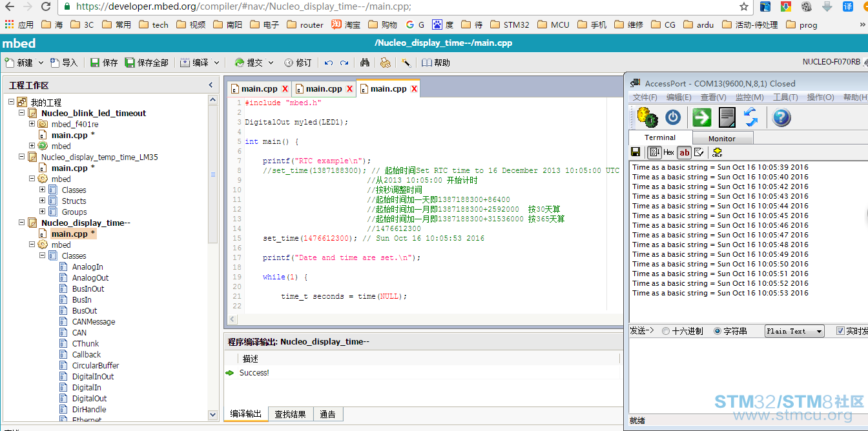
Task: Open the 新建 dropdown arrow
Action: (x=41, y=63)
